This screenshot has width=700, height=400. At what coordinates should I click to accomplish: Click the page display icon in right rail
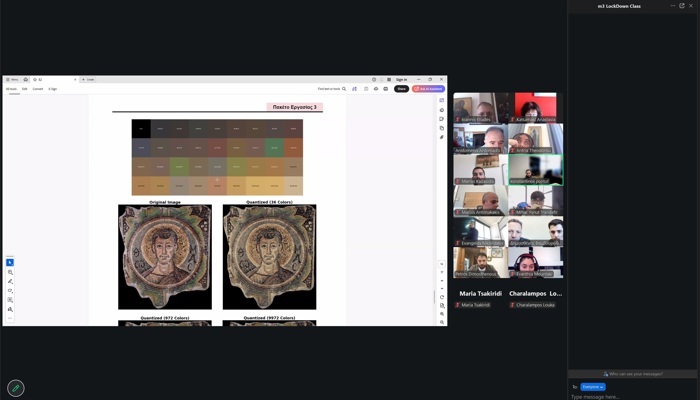pos(442,306)
